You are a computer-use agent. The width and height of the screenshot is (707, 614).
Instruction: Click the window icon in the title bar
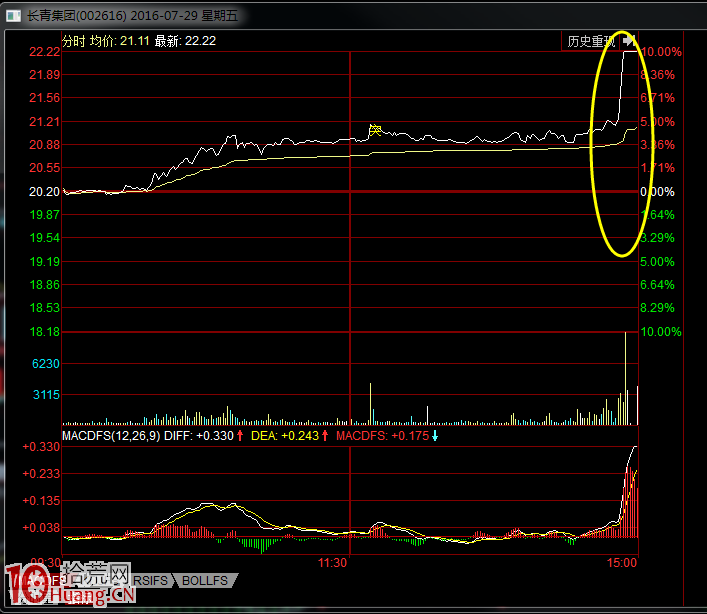click(14, 16)
